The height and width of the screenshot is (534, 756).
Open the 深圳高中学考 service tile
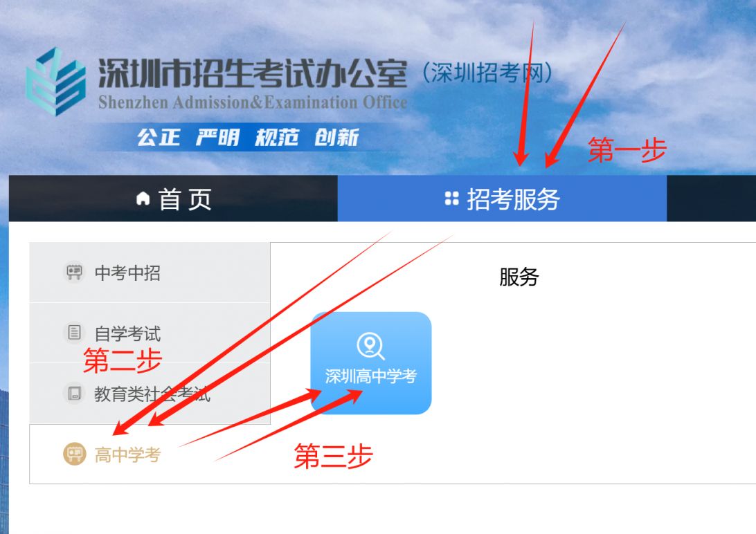point(371,363)
